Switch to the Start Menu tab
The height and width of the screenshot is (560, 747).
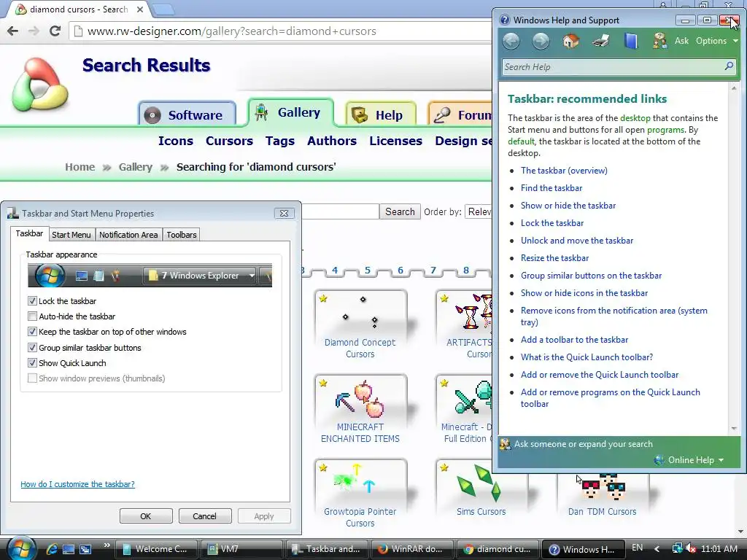point(71,235)
